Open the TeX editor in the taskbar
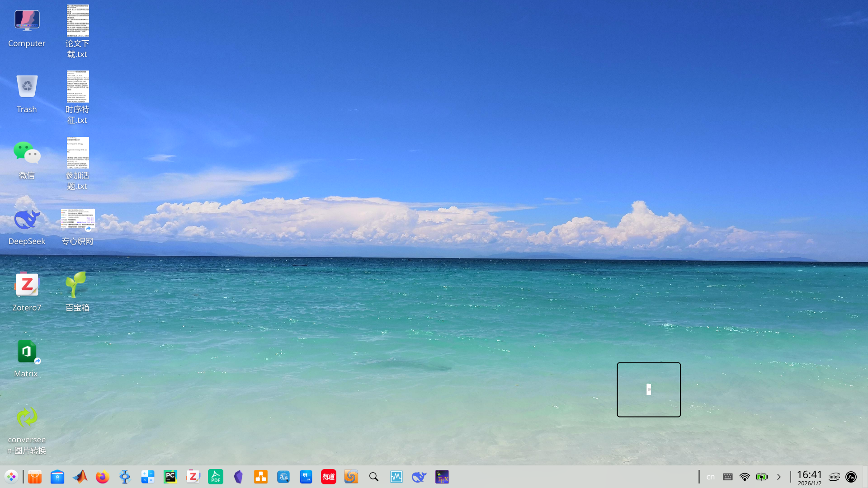The width and height of the screenshot is (868, 488). click(442, 477)
